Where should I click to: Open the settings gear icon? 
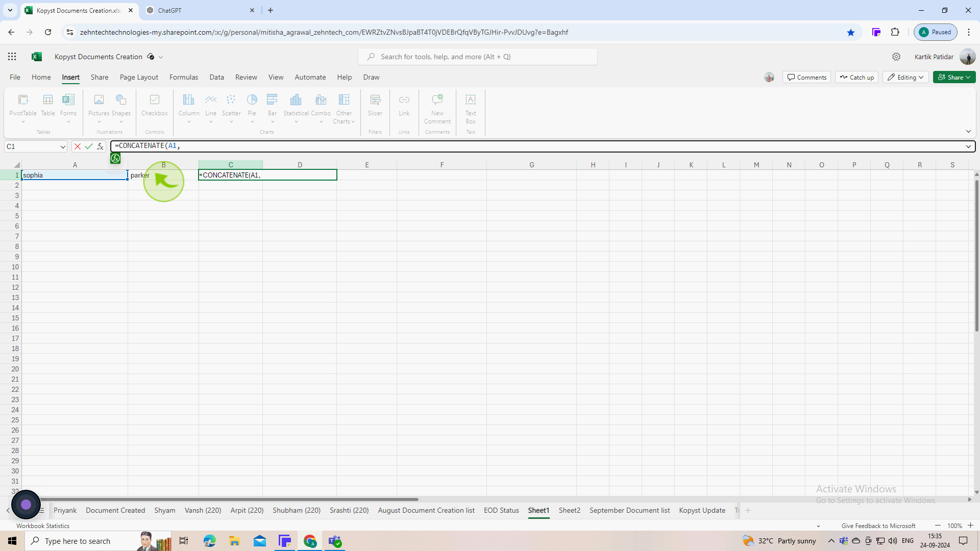[x=896, y=57]
